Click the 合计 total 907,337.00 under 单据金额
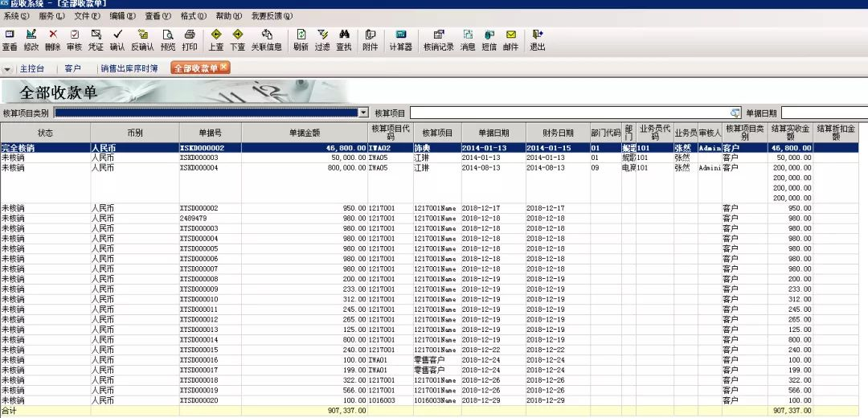The height and width of the screenshot is (418, 868). [x=305, y=410]
